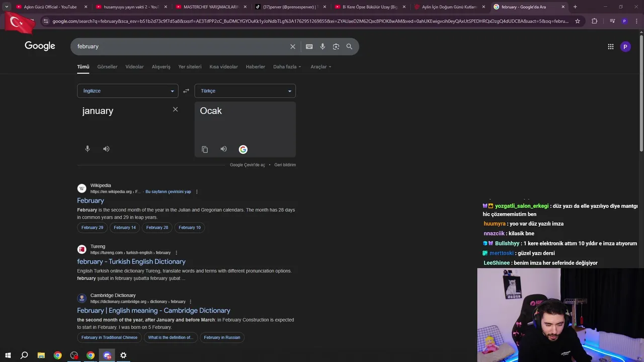Open Windows search from the taskbar

[24, 355]
